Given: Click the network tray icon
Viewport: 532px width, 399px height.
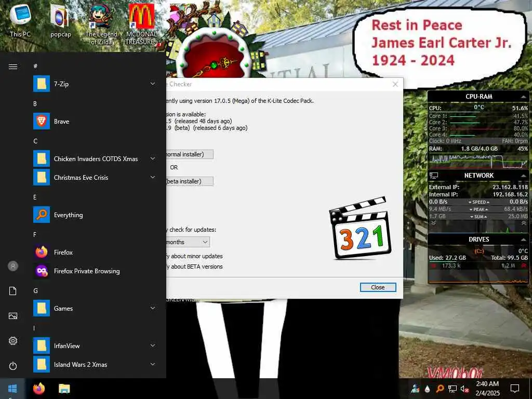Looking at the screenshot, I should coord(453,389).
